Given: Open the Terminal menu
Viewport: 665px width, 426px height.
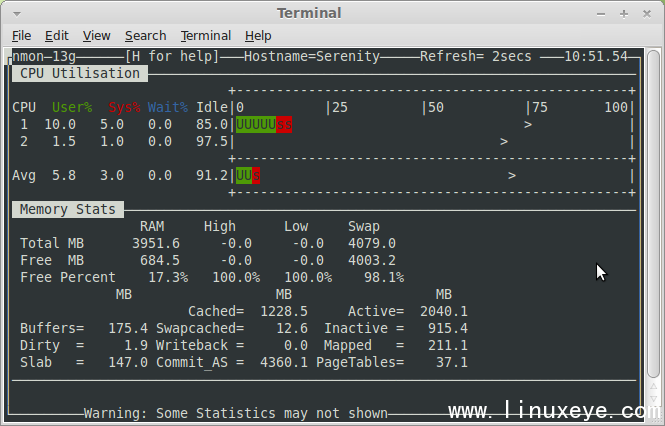Looking at the screenshot, I should click(206, 36).
